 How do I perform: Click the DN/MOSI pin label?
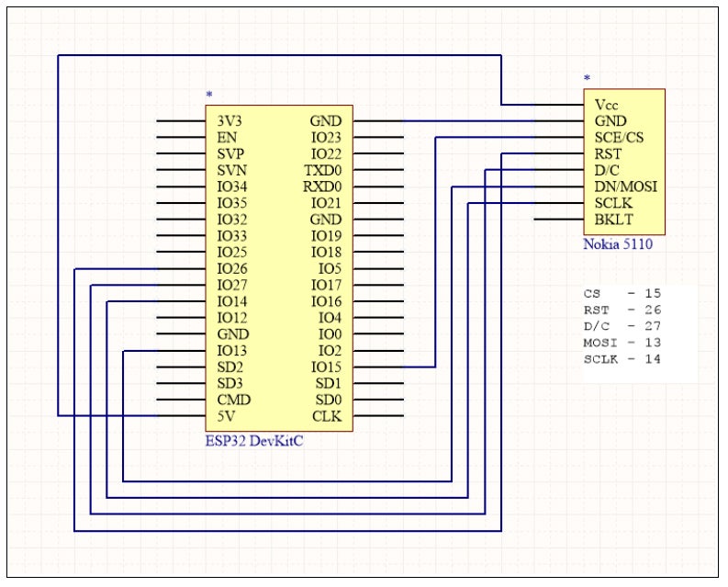(x=626, y=186)
